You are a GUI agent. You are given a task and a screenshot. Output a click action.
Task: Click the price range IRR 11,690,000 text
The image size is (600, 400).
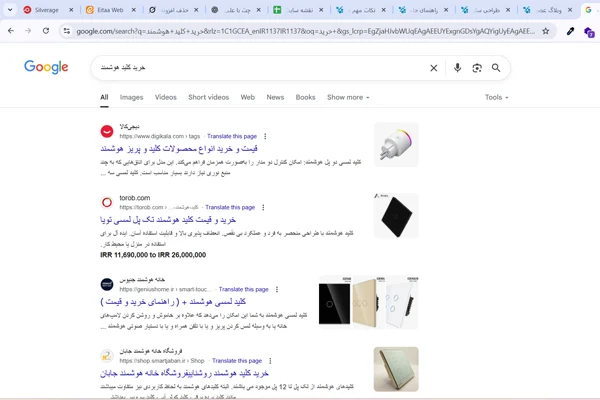[x=153, y=255]
